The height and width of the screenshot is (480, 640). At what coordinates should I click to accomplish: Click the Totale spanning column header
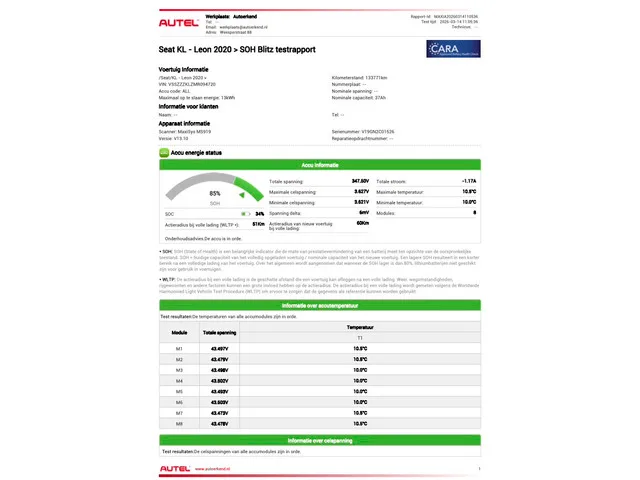coord(220,331)
